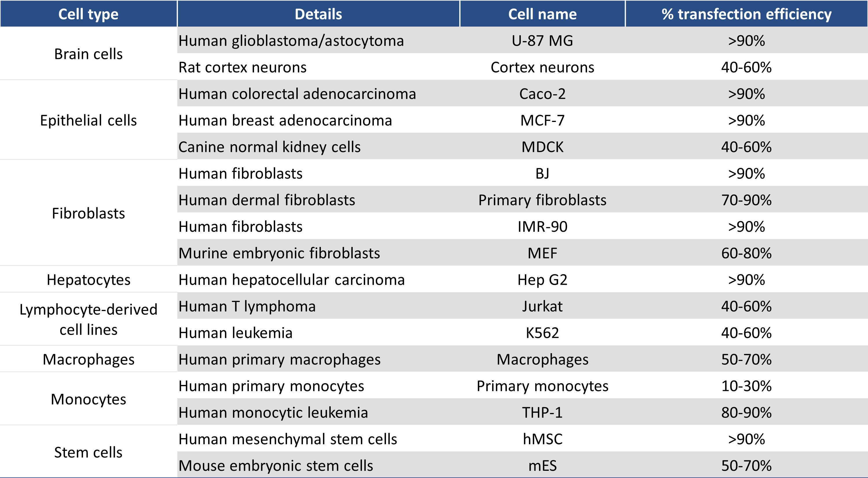Click the "hMSC" cell name

point(542,439)
